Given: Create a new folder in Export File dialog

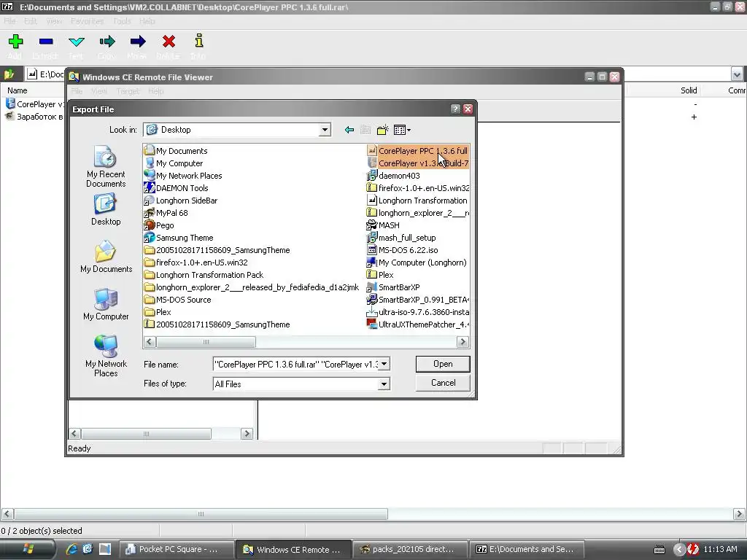Looking at the screenshot, I should (x=382, y=130).
